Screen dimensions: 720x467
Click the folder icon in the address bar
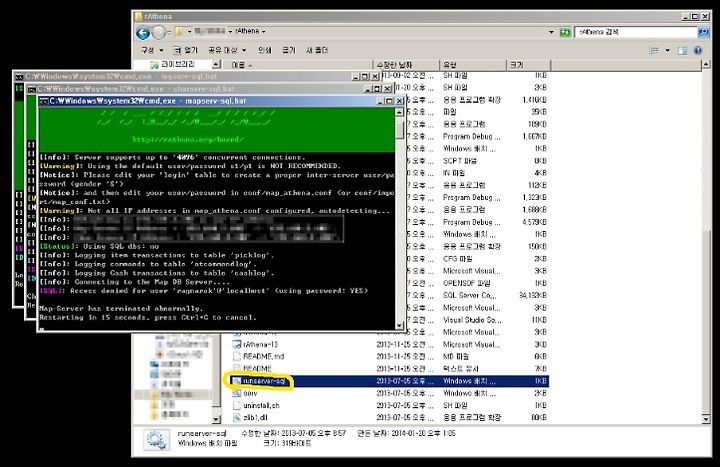(180, 31)
